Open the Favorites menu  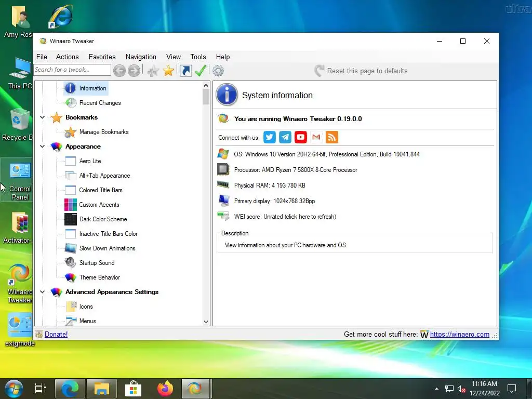pyautogui.click(x=102, y=57)
